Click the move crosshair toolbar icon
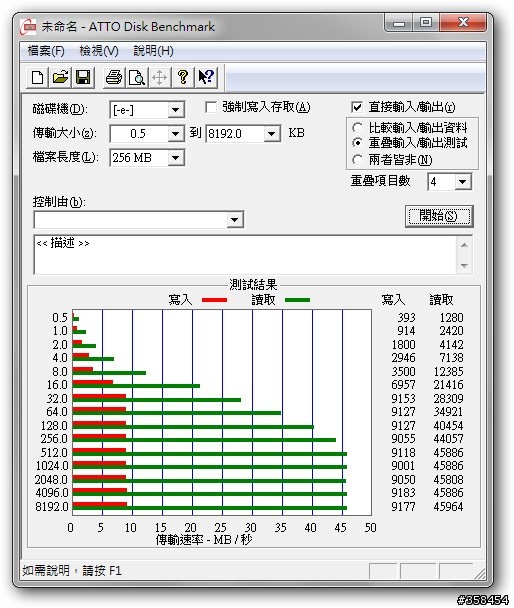514x608 pixels. pyautogui.click(x=159, y=78)
